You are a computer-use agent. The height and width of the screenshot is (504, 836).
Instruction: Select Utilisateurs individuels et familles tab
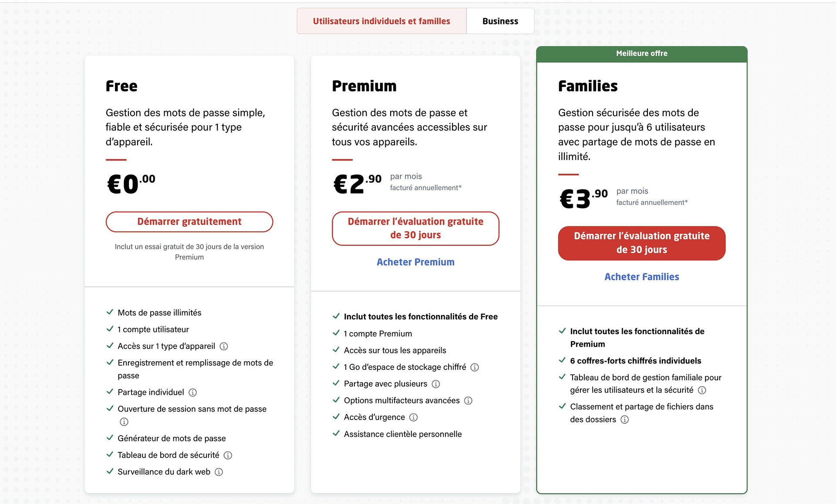click(381, 21)
